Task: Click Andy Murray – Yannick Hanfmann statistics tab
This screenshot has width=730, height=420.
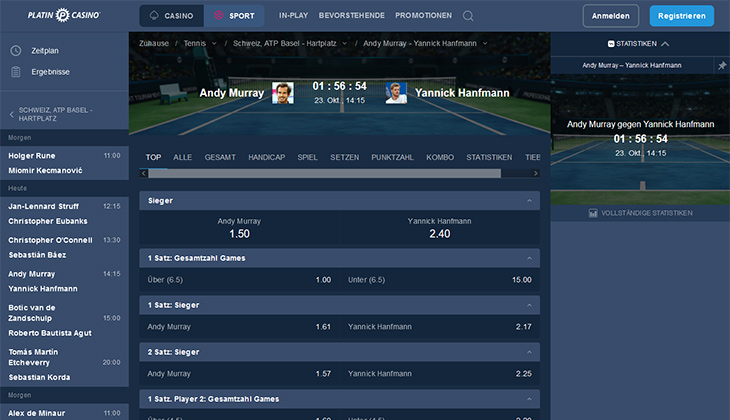Action: (632, 66)
